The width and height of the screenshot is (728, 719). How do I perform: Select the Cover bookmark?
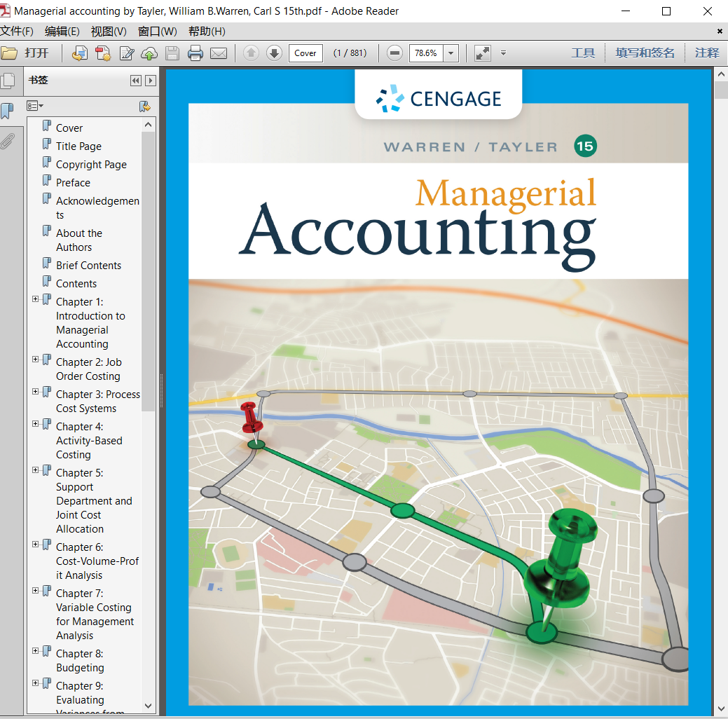click(69, 128)
